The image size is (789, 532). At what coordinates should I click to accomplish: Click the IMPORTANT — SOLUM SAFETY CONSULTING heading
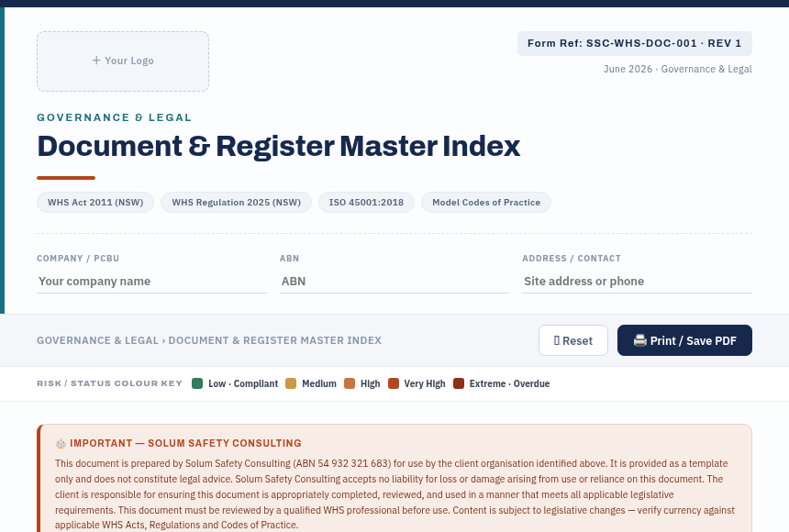(x=185, y=443)
